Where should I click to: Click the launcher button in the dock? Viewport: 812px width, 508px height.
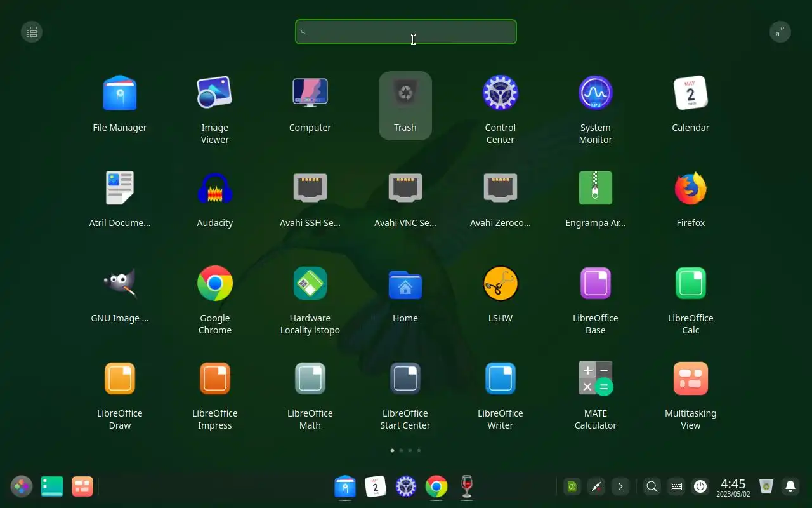(22, 486)
